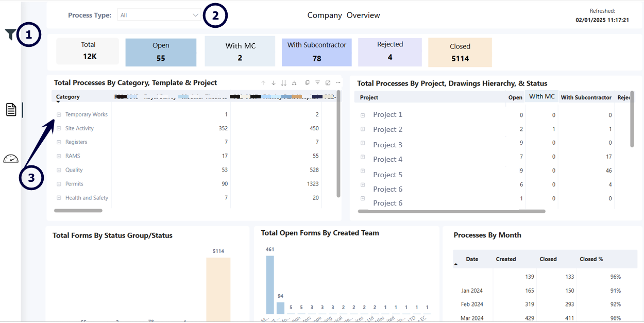Click the tall 5114 closed forms bar
644x323 pixels.
tap(218, 288)
